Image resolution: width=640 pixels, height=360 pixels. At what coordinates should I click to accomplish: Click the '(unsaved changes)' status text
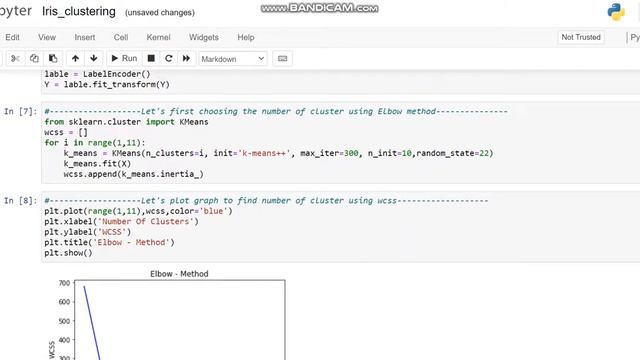click(x=160, y=13)
